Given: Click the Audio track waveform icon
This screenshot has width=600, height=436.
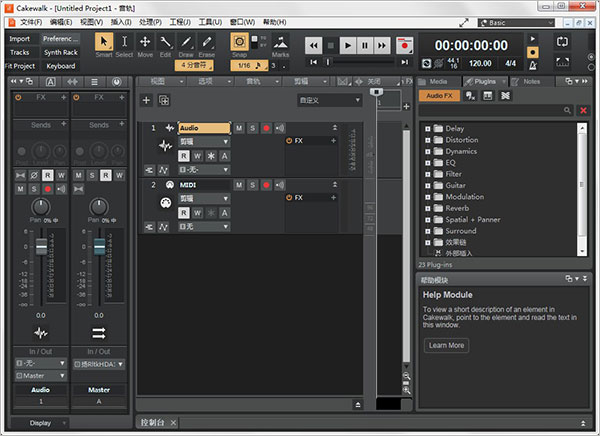Looking at the screenshot, I should pos(166,145).
